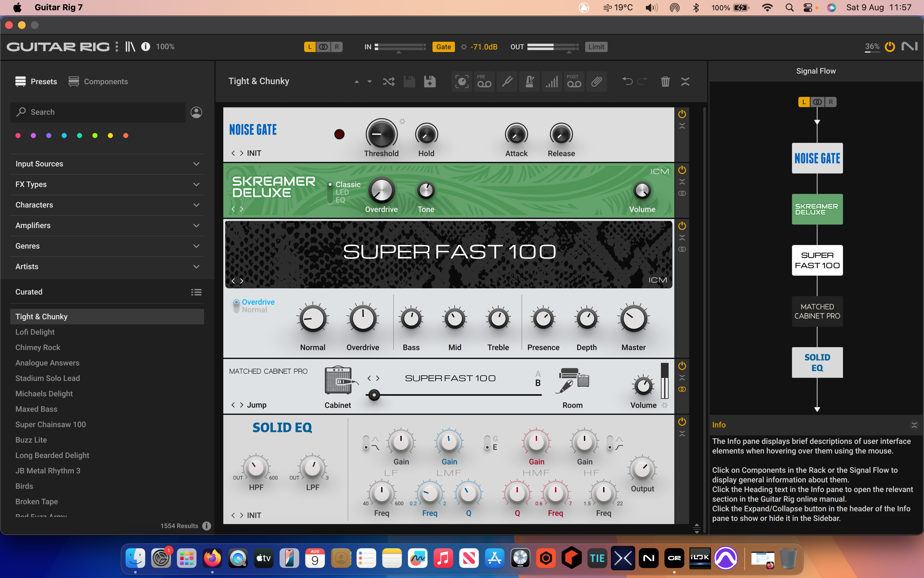Expand the FX Types filter
This screenshot has height=578, width=924.
107,184
